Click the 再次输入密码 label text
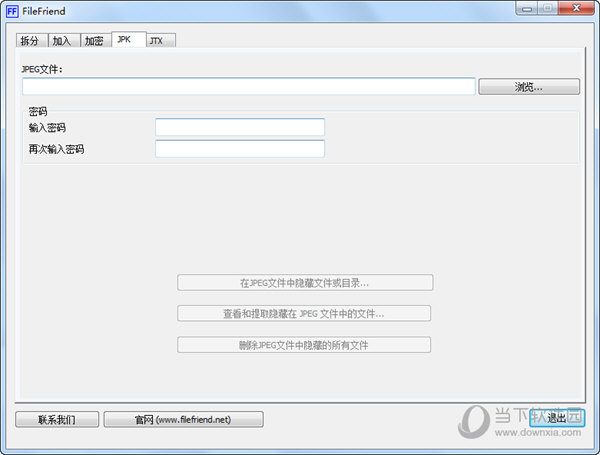The height and width of the screenshot is (455, 600). pyautogui.click(x=56, y=149)
